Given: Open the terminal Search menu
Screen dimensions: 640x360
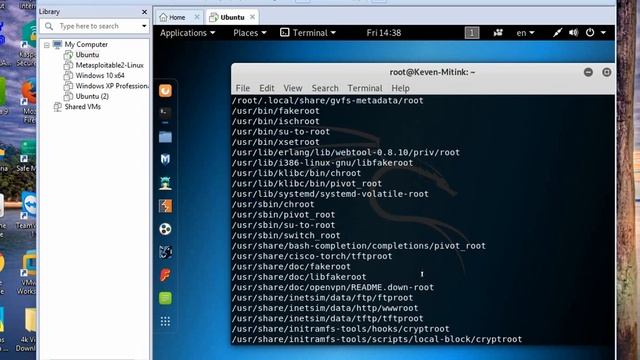Looking at the screenshot, I should [325, 88].
